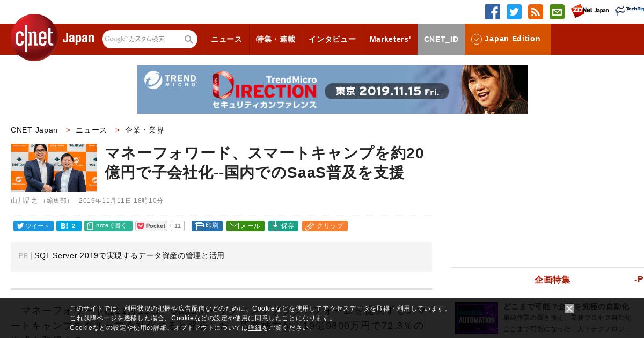The width and height of the screenshot is (644, 338).
Task: Go to CNET Japan home logo
Action: 52,38
